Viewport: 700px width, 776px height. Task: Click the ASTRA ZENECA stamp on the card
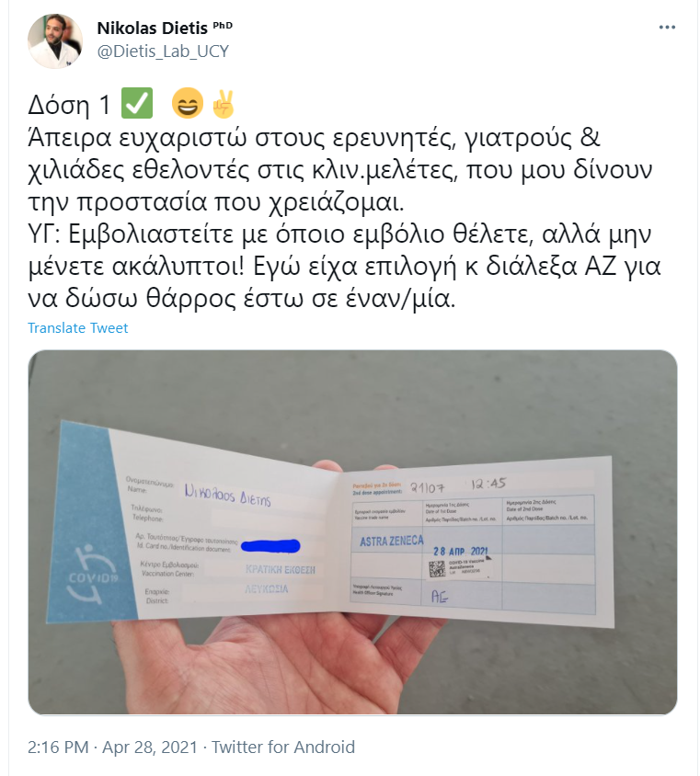click(392, 541)
